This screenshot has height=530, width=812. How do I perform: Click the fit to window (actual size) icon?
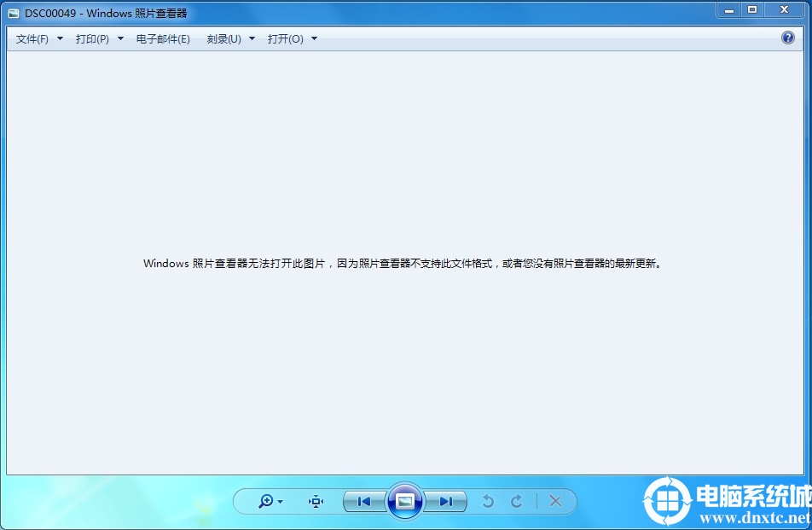[x=316, y=501]
